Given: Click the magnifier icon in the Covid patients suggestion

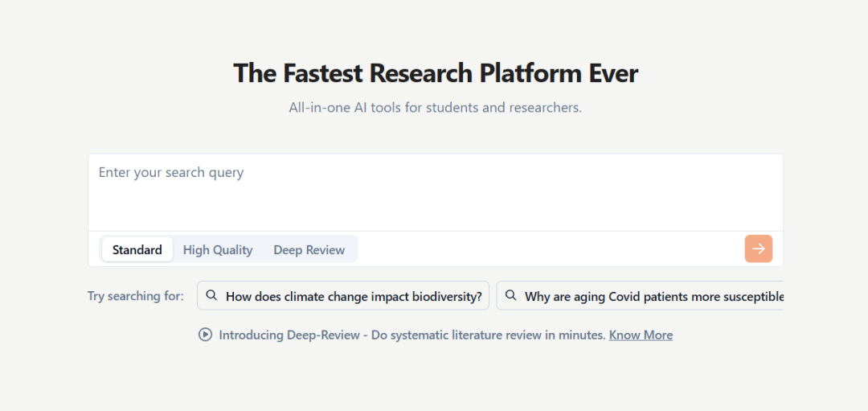Looking at the screenshot, I should click(510, 295).
